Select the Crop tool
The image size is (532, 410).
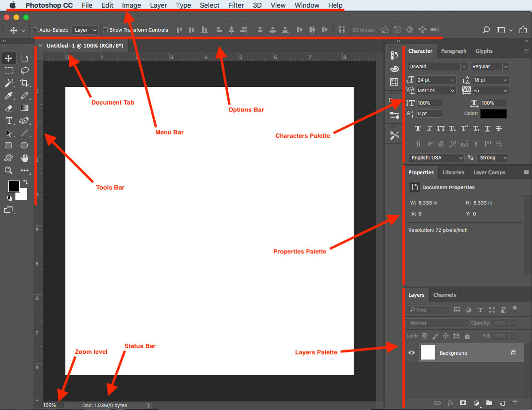click(x=24, y=83)
